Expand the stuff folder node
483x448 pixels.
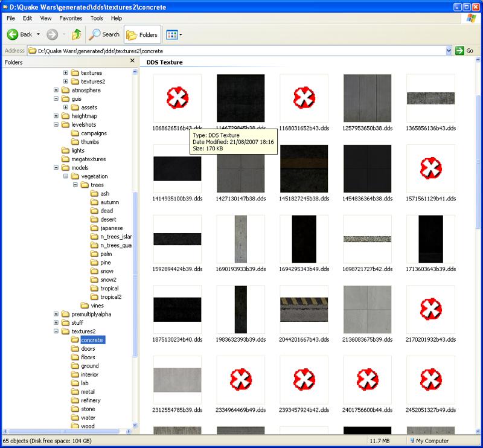[x=56, y=322]
